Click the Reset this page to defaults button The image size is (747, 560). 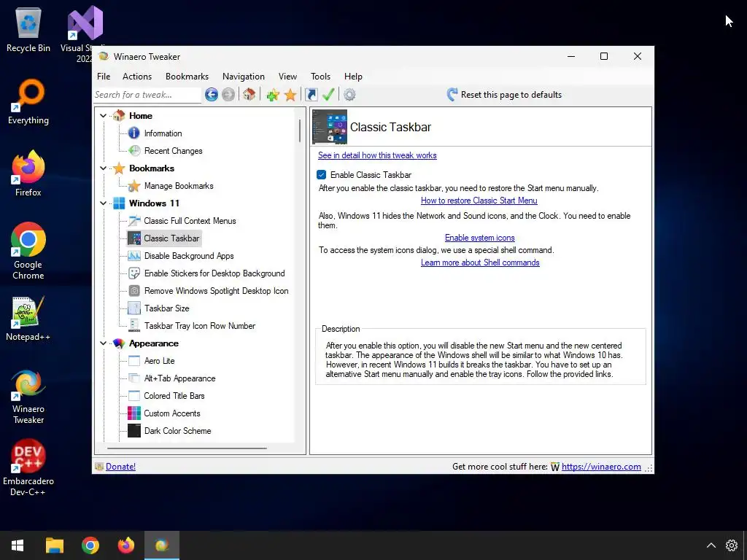504,95
